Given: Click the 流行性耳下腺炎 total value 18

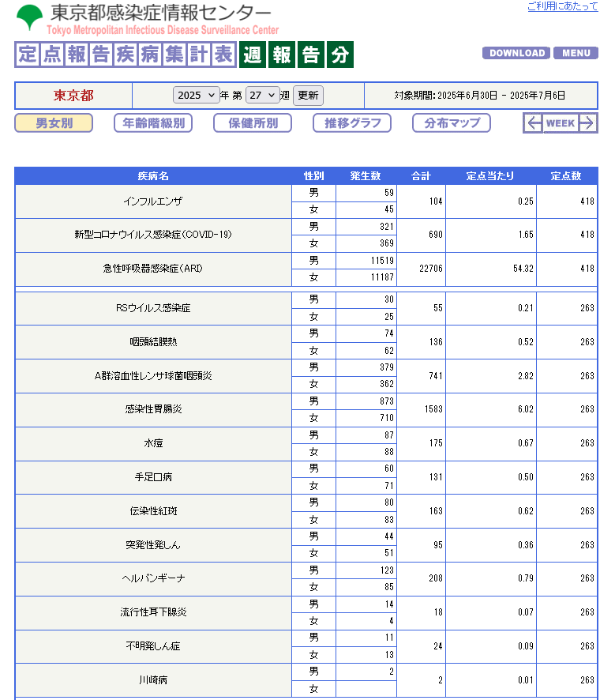Looking at the screenshot, I should pyautogui.click(x=438, y=612).
